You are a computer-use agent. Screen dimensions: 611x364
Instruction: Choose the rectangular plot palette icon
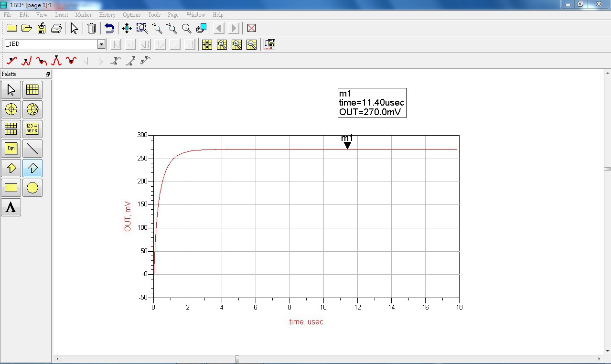pos(32,90)
